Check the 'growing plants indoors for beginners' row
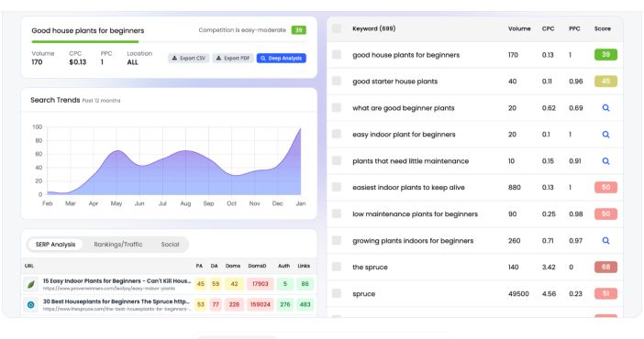Screen dimensions: 644x339 (337, 240)
